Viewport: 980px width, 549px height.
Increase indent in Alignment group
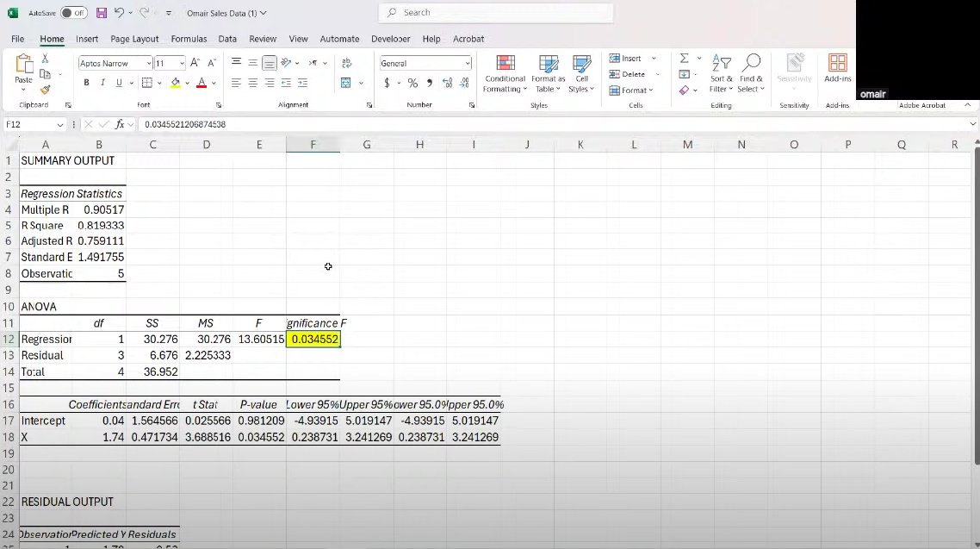tap(302, 83)
